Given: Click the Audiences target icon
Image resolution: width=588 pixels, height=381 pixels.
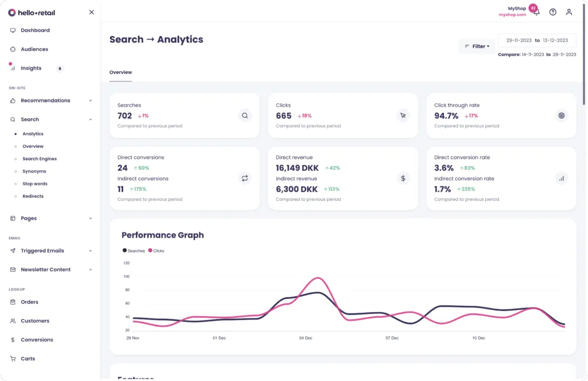Looking at the screenshot, I should pyautogui.click(x=11, y=49).
